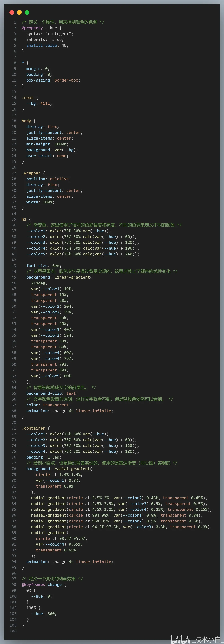Click the .wrapper selector

pyautogui.click(x=31, y=173)
